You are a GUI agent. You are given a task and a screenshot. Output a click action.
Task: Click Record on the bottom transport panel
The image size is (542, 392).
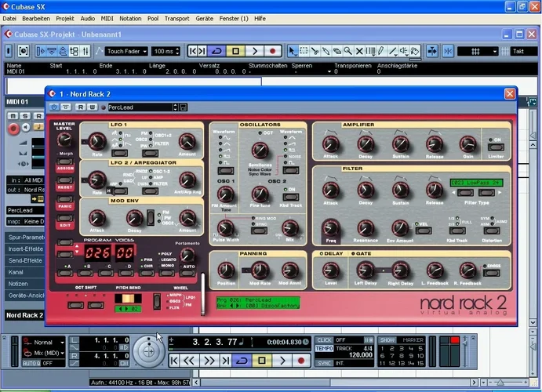tap(301, 361)
